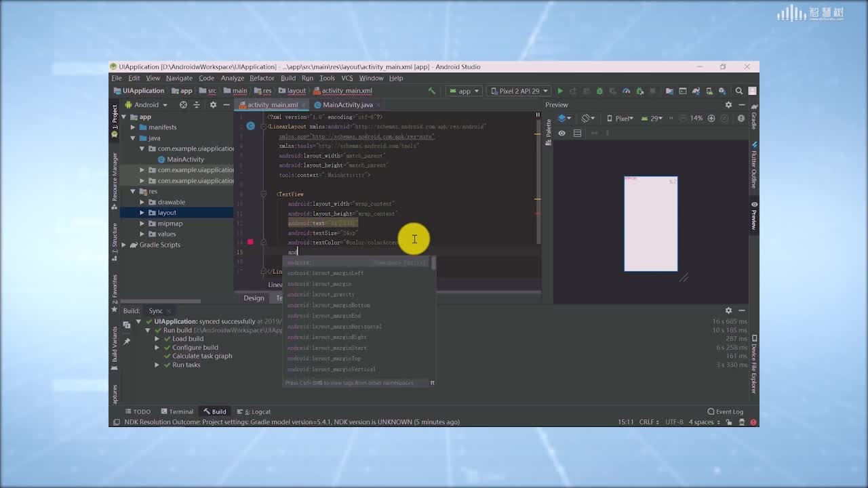Collapse all icon in Project panel header
Image resolution: width=868 pixels, height=488 pixels.
click(x=197, y=105)
